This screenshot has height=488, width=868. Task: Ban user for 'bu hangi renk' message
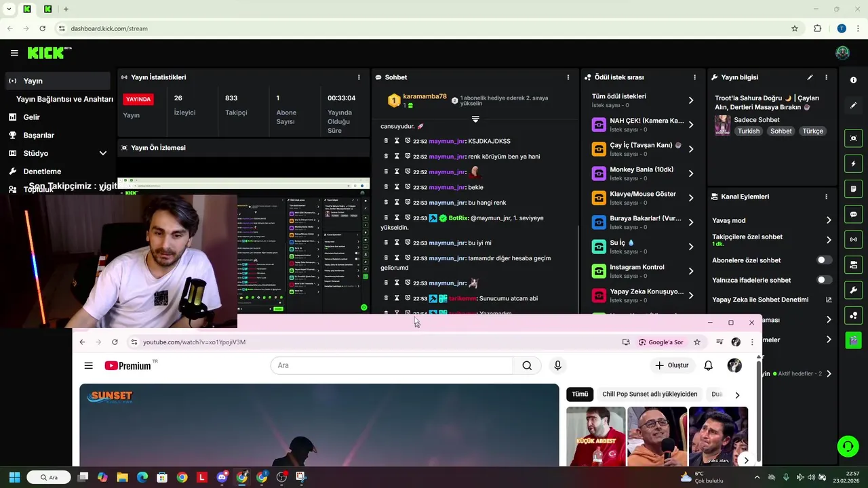pos(408,202)
